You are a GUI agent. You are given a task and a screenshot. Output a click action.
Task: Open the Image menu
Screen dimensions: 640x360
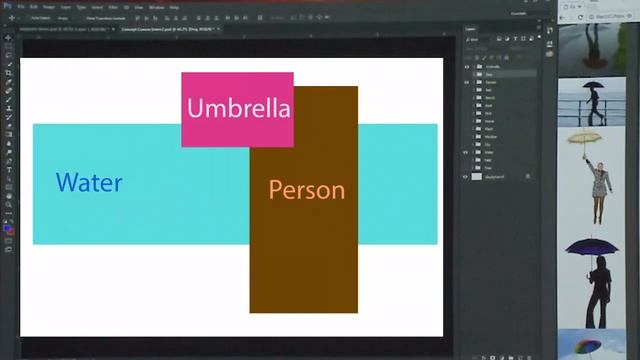pos(49,7)
